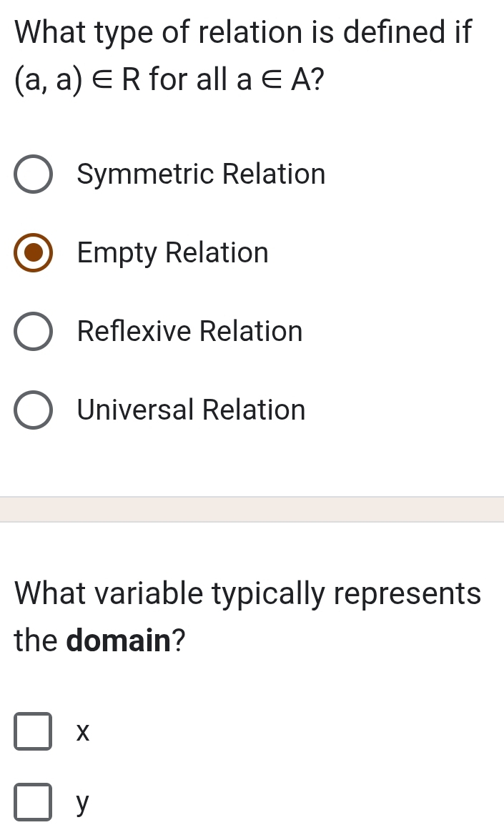Click the word "the" before domain
Viewport: 504px width, 840px height.
click(36, 640)
